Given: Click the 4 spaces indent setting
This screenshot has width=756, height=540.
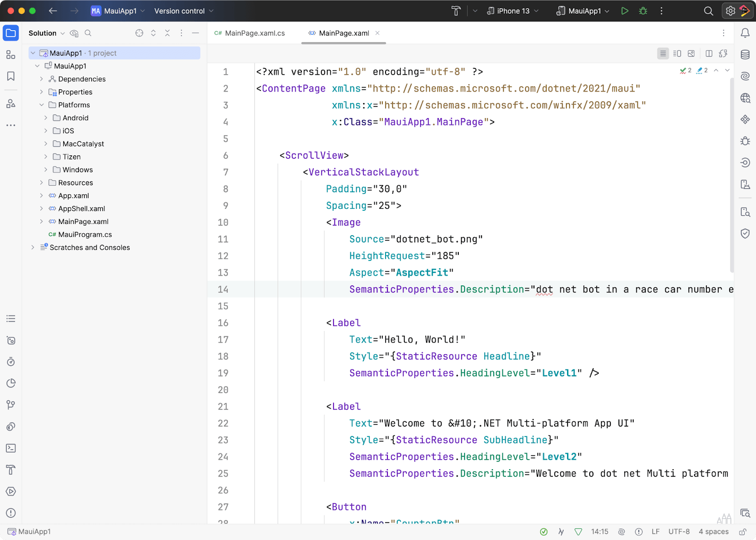Looking at the screenshot, I should tap(713, 531).
